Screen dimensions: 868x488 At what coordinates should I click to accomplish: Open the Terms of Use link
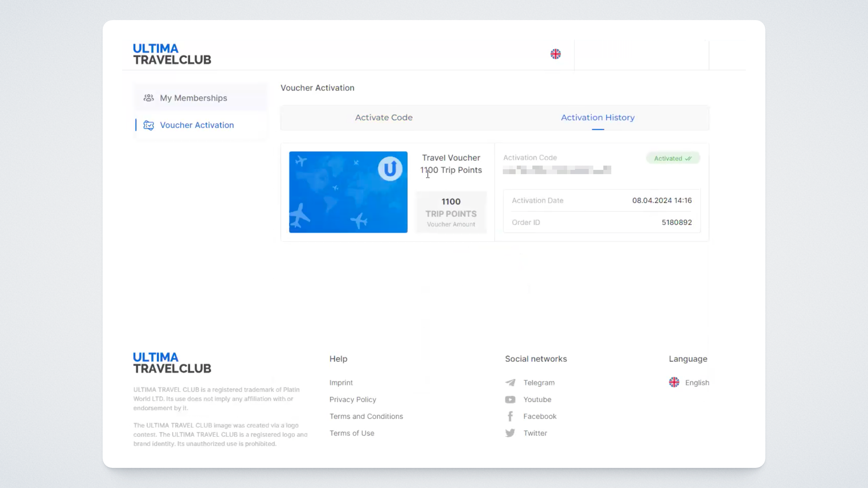[351, 433]
